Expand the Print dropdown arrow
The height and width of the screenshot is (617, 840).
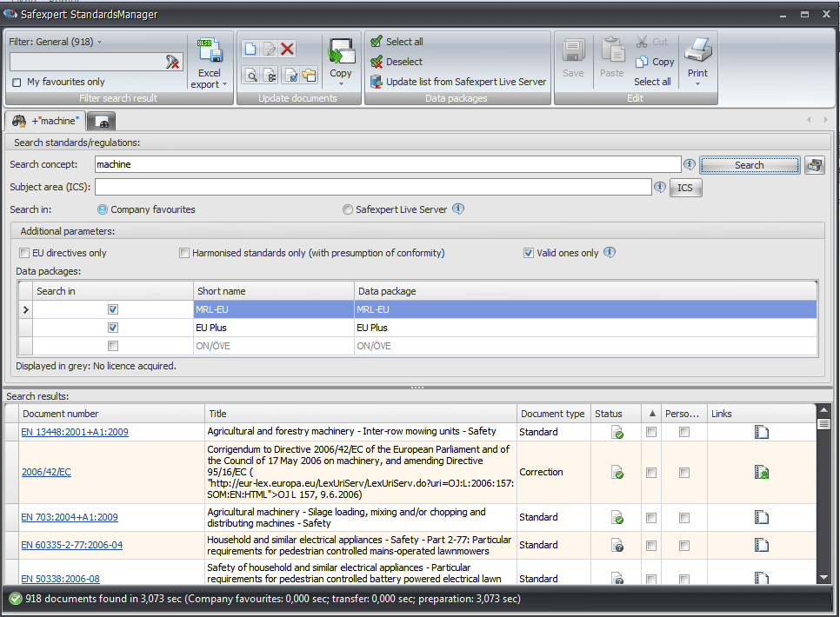click(x=697, y=84)
